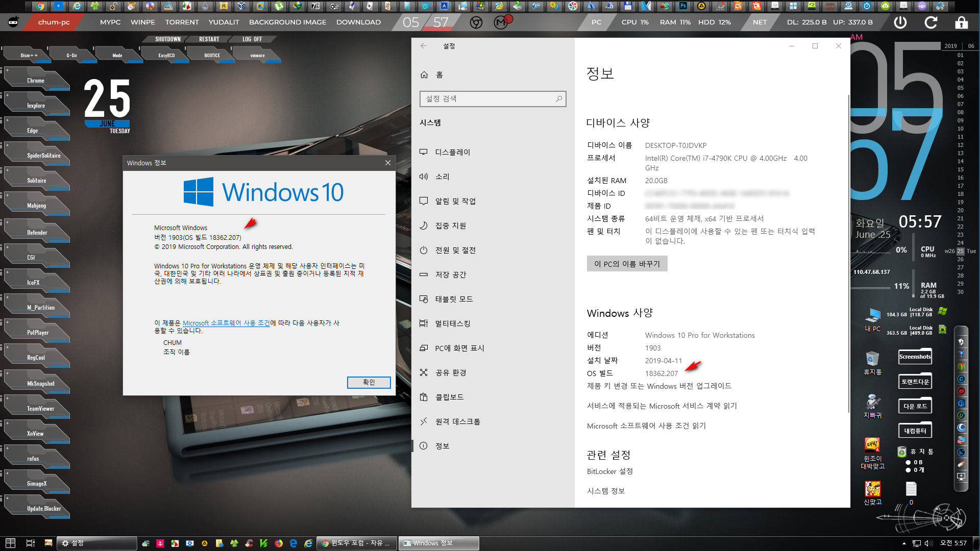Open BitLocker 설정 link

610,471
